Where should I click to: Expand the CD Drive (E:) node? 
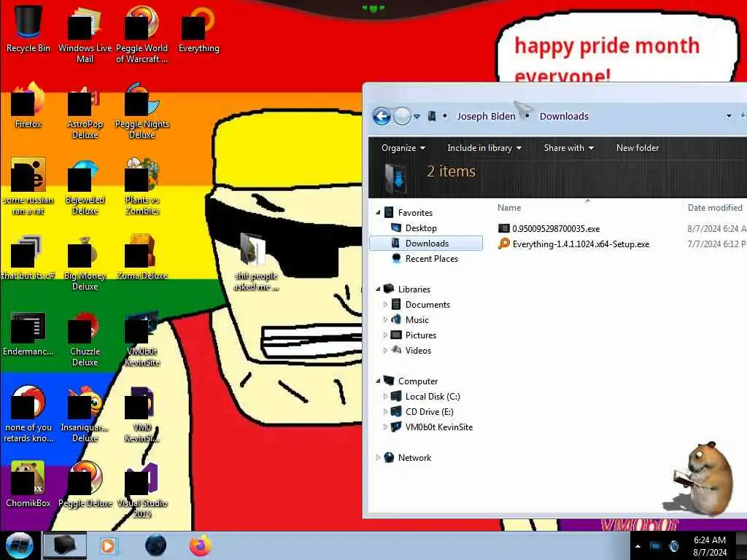click(x=385, y=411)
